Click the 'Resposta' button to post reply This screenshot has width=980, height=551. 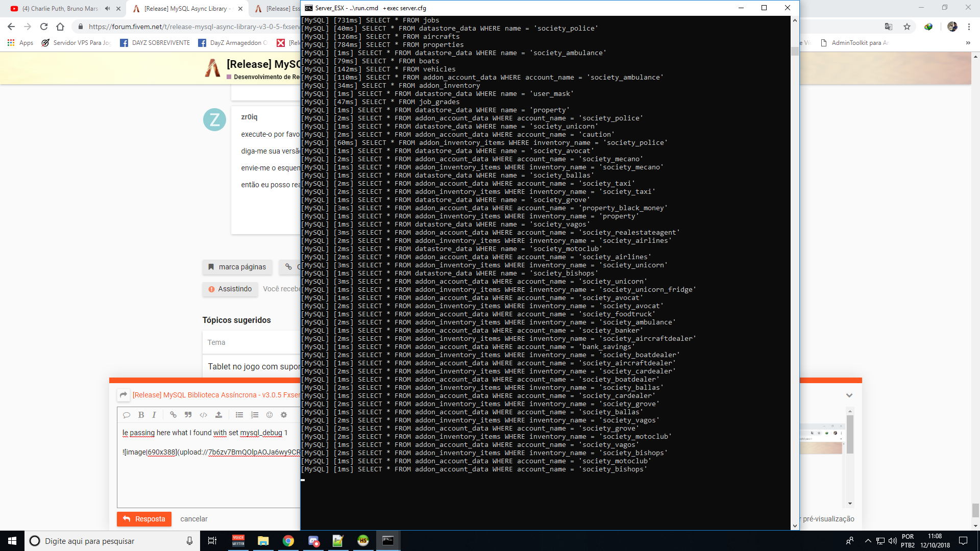(144, 519)
